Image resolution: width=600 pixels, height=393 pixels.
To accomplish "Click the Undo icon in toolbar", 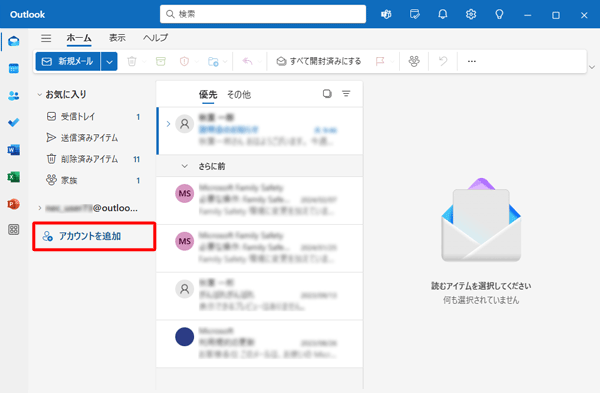I will pyautogui.click(x=443, y=61).
